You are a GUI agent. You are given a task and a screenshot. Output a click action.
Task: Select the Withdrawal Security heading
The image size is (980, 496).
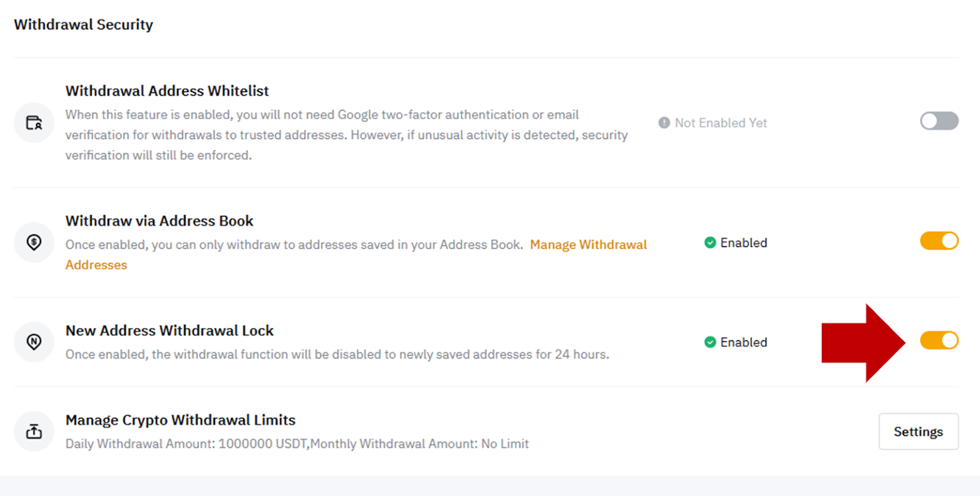pyautogui.click(x=83, y=24)
